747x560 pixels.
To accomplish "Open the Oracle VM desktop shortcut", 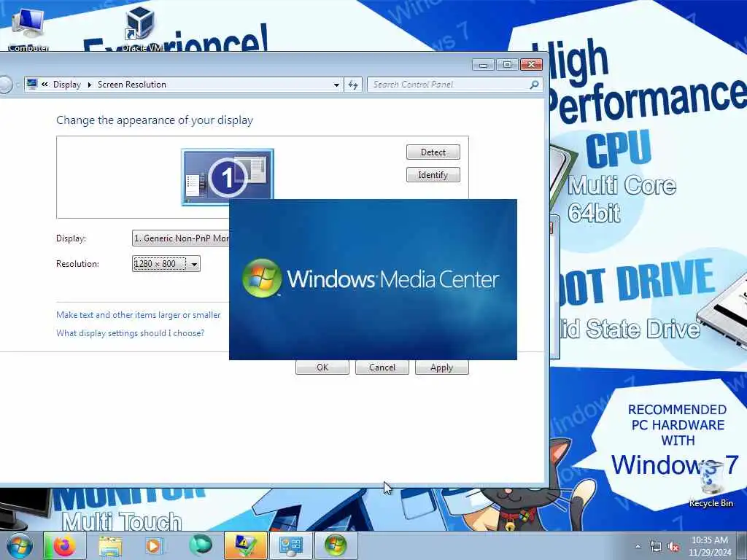I will click(x=142, y=29).
